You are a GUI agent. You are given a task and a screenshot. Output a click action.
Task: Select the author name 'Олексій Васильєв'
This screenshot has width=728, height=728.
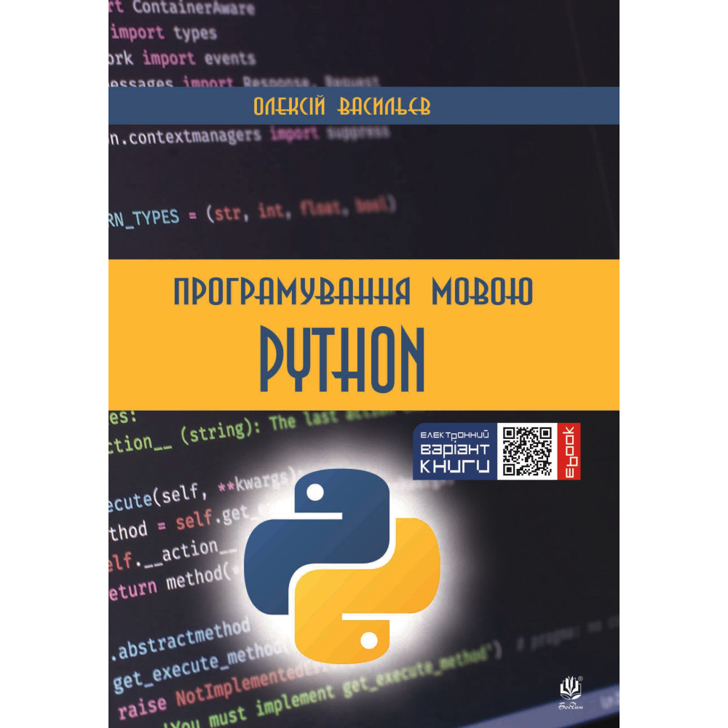pos(341,106)
